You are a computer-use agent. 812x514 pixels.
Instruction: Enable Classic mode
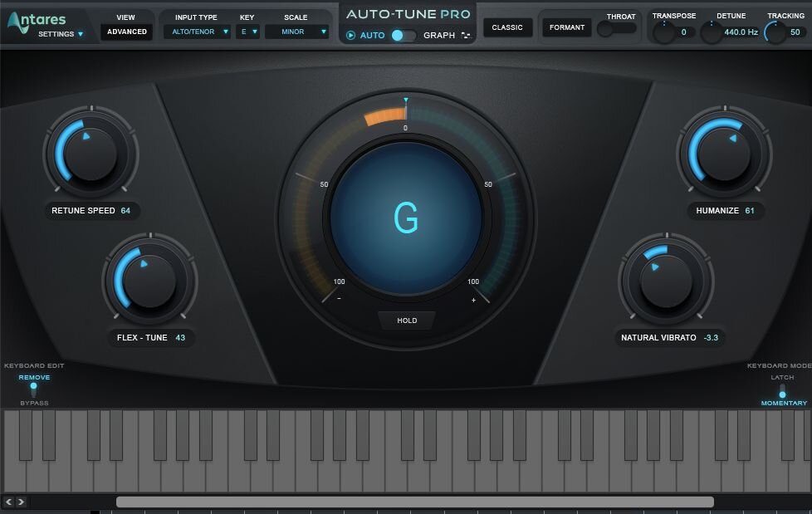point(507,27)
